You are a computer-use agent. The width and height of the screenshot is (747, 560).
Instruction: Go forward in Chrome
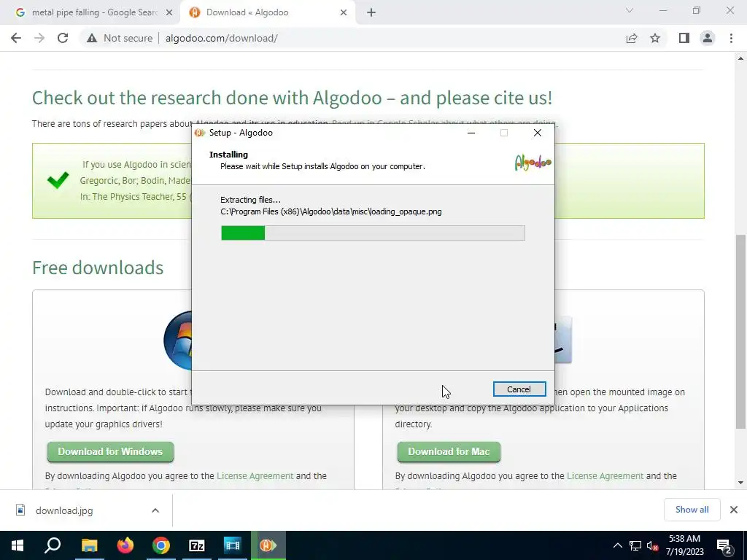[39, 38]
